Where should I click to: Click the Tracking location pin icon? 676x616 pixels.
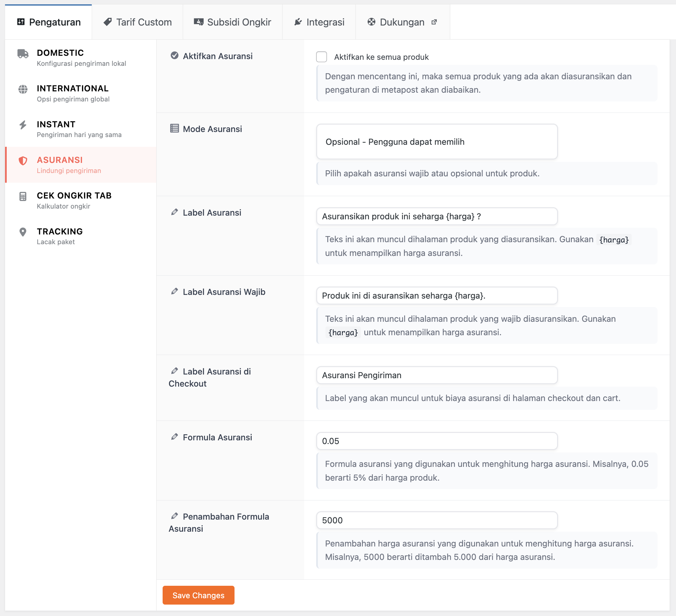tap(23, 232)
